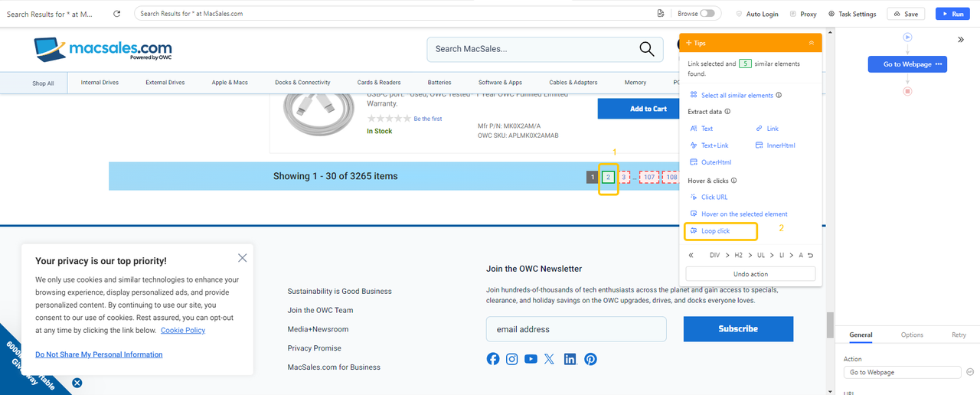Switch to the General tab
The height and width of the screenshot is (395, 980).
click(x=861, y=335)
